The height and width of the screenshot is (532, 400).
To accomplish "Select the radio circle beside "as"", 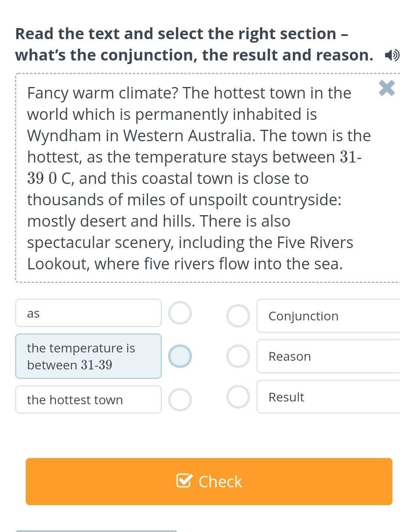I will 180,313.
